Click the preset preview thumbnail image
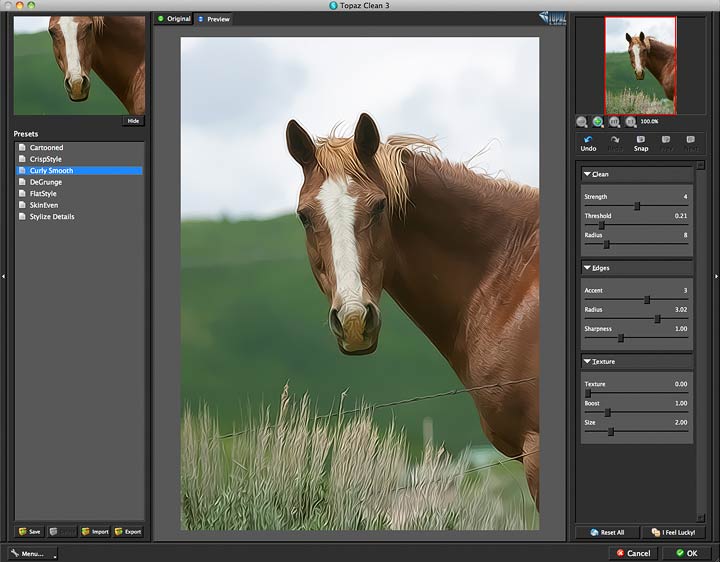The width and height of the screenshot is (720, 562). tap(79, 66)
